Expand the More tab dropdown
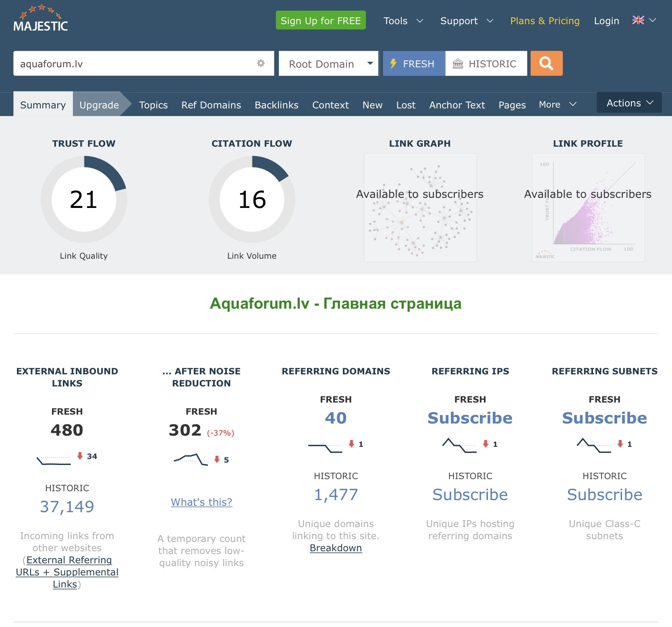This screenshot has height=627, width=672. point(558,105)
